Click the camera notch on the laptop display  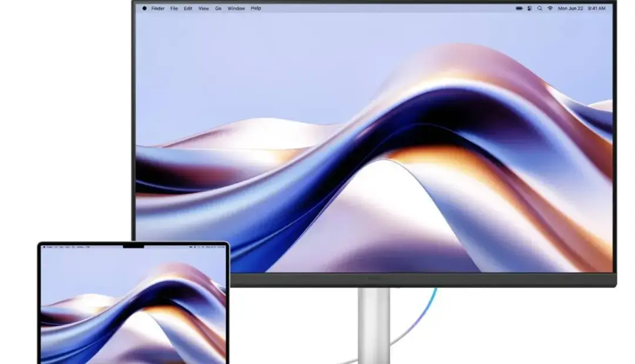pos(133,246)
